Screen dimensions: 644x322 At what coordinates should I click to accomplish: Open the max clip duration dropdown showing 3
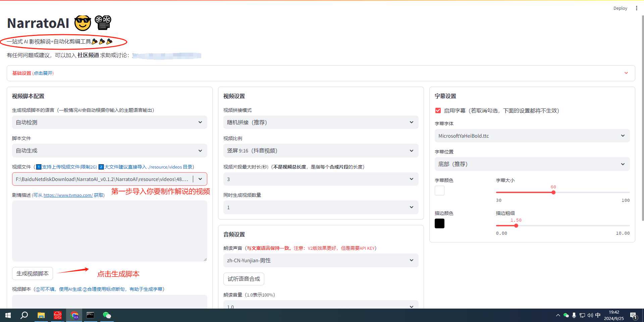tap(321, 179)
